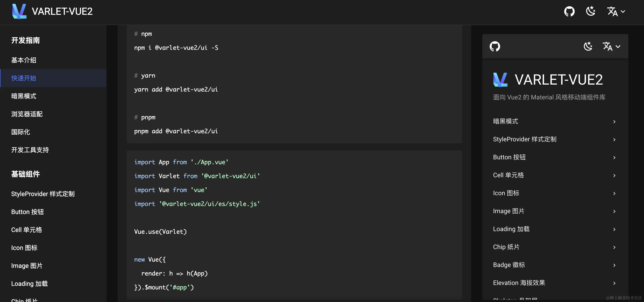Toggle dark mode in top header
The height and width of the screenshot is (302, 644).
pyautogui.click(x=591, y=11)
